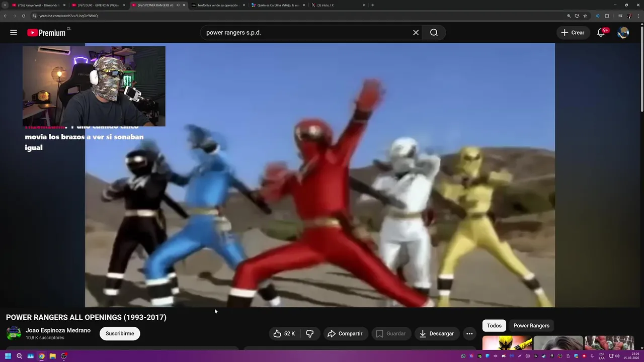Image resolution: width=644 pixels, height=362 pixels.
Task: Click the Joao Espinoza Medrano channel avatar
Action: (x=14, y=333)
